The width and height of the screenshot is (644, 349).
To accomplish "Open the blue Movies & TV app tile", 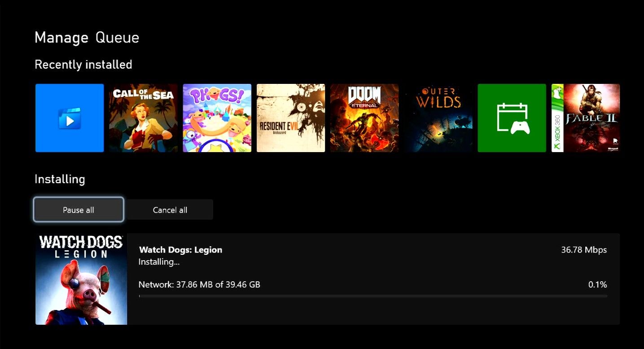I will 70,118.
